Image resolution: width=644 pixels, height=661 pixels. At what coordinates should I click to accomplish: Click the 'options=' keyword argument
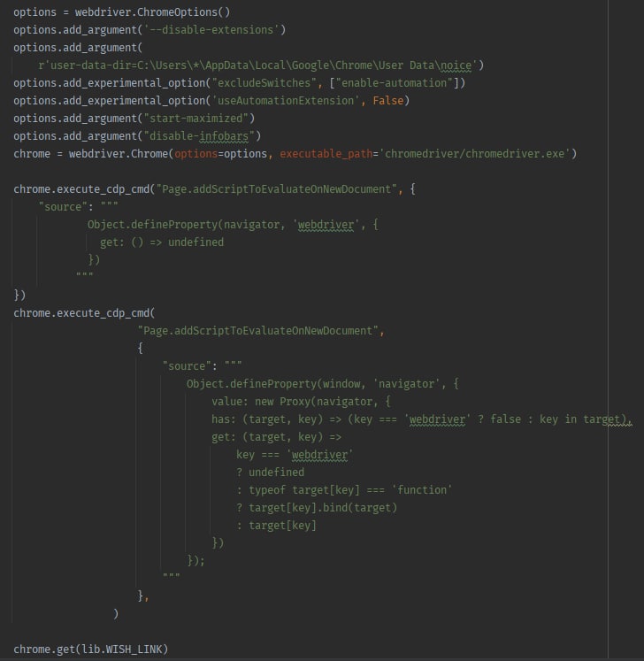(x=199, y=154)
